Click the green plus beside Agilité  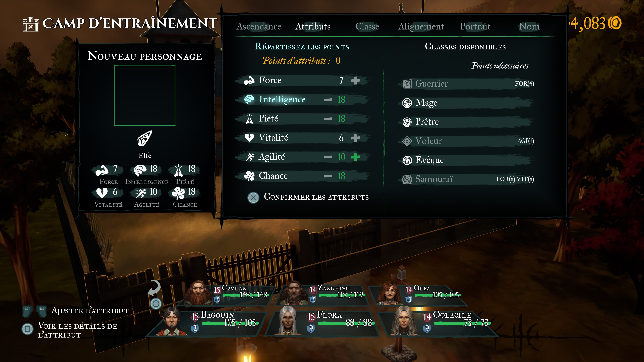pos(355,157)
